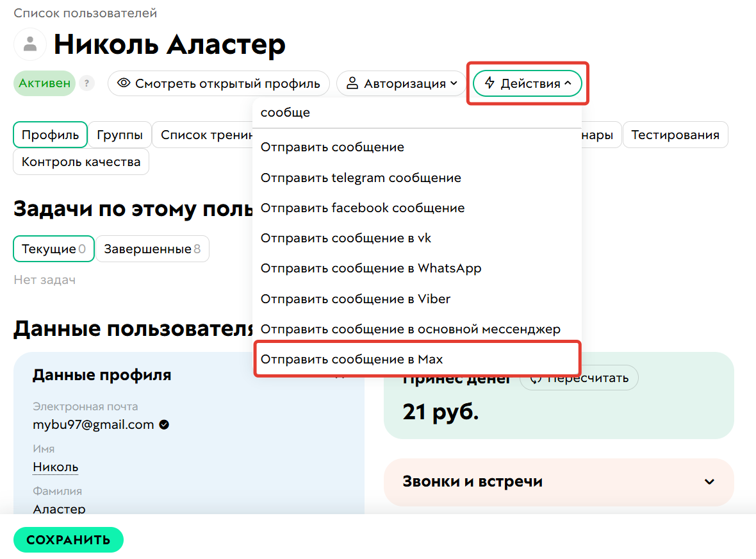
Task: Switch to the Группы tab
Action: click(x=119, y=135)
